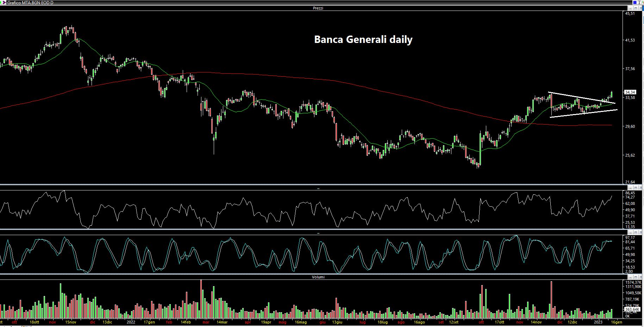644x327 pixels.
Task: Click the 18lug date label
Action: point(382,322)
